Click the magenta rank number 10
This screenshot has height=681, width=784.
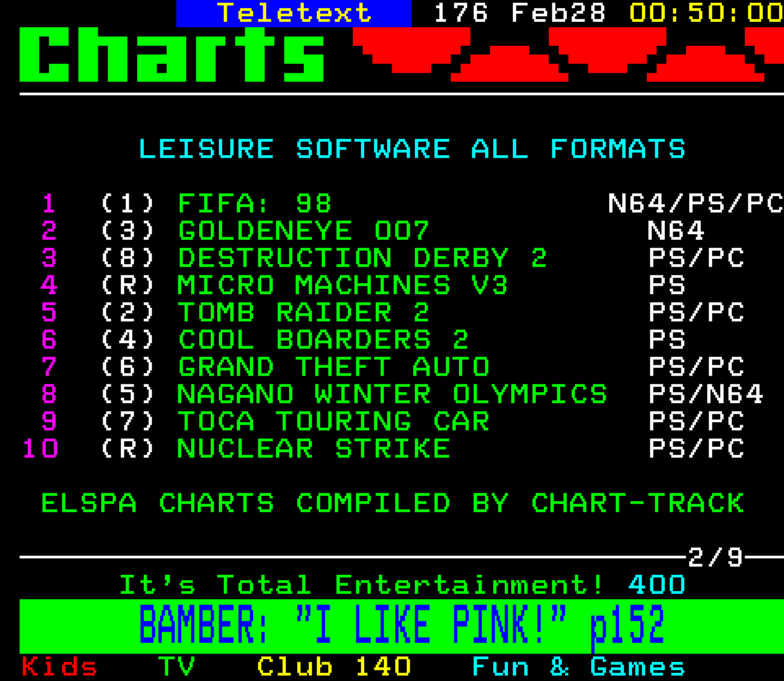pos(40,449)
